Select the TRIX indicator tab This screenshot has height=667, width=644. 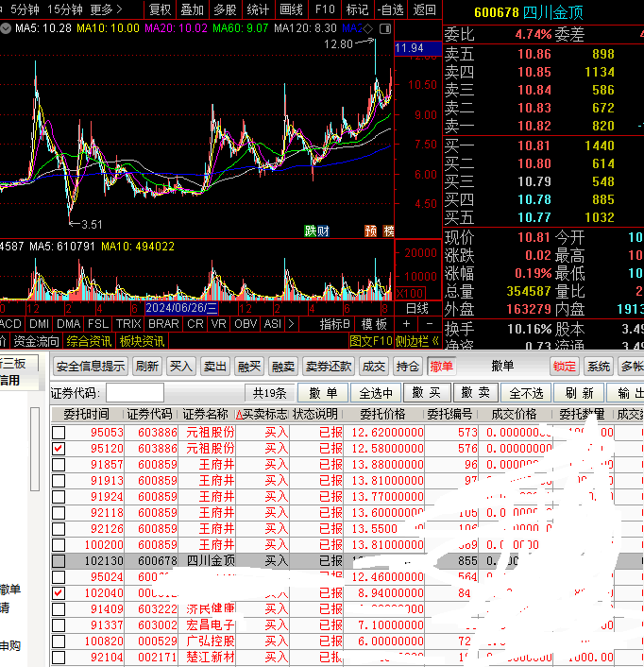pyautogui.click(x=128, y=324)
